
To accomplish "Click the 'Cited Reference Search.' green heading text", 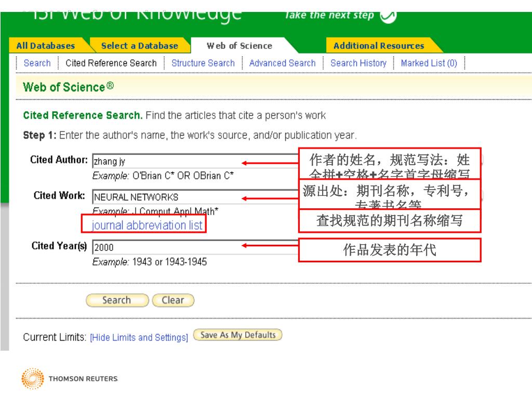I will pyautogui.click(x=83, y=115).
